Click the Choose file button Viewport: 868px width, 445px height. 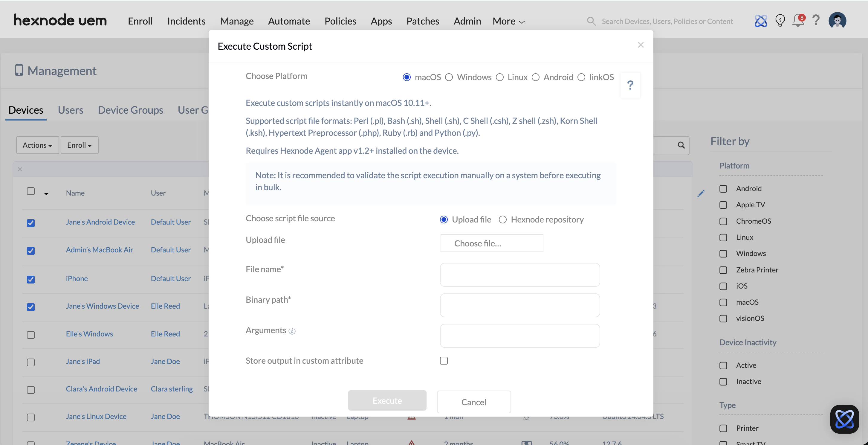tap(492, 243)
